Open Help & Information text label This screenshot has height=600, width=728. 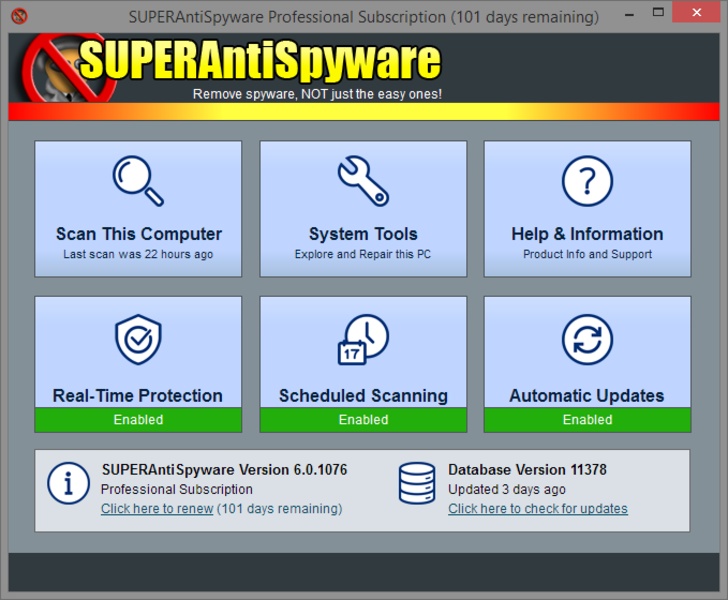pos(587,234)
